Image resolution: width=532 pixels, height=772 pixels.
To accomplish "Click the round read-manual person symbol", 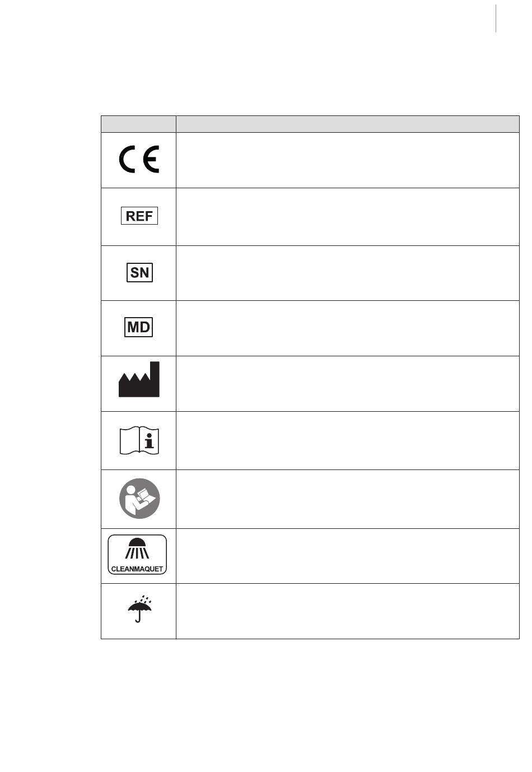I will 139,499.
